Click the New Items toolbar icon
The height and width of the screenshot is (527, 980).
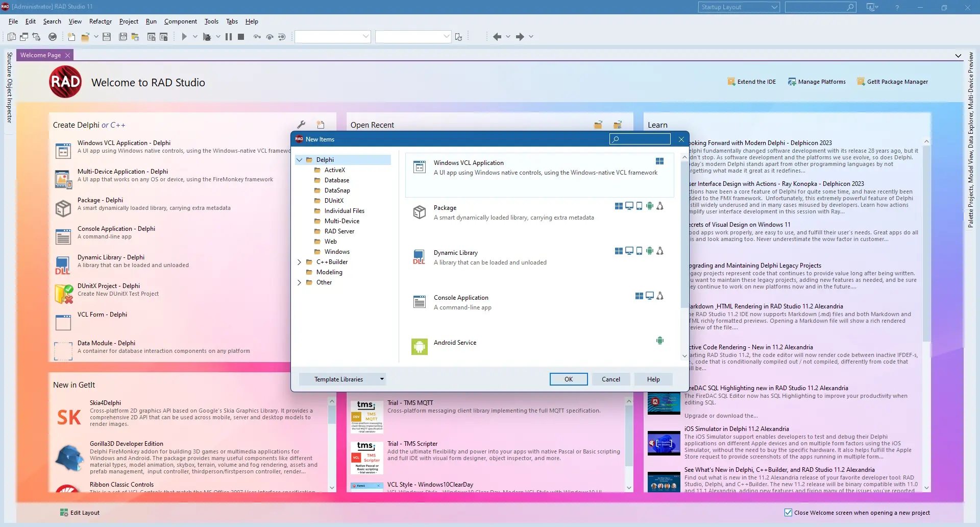coord(71,37)
